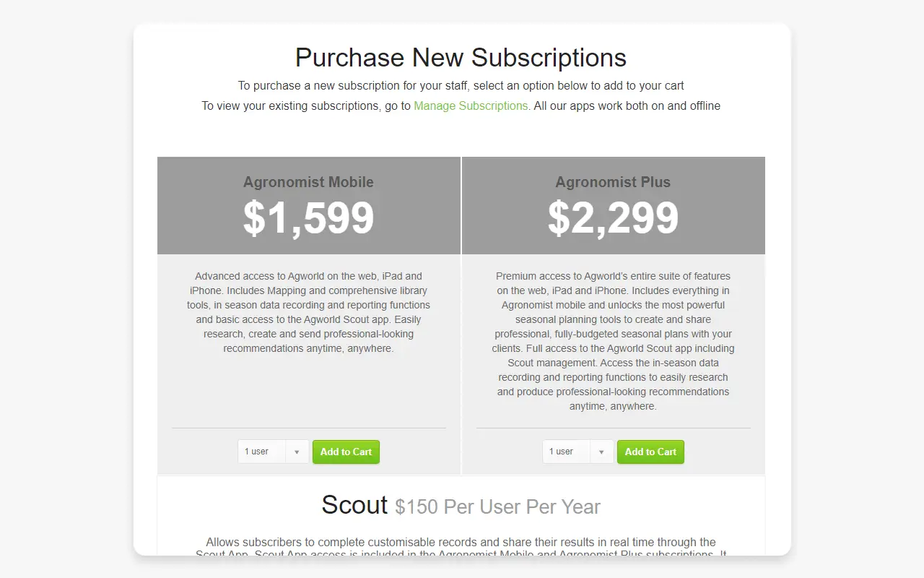Open Agronomist Mobile user count dropdown
The width and height of the screenshot is (924, 578).
[273, 452]
